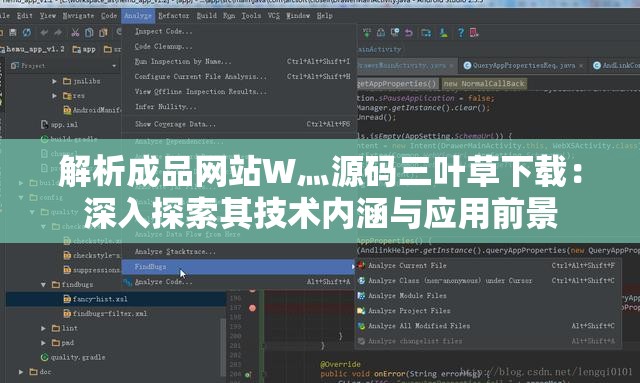
Task: Choose Analyze Code menu entry
Action: [239, 282]
